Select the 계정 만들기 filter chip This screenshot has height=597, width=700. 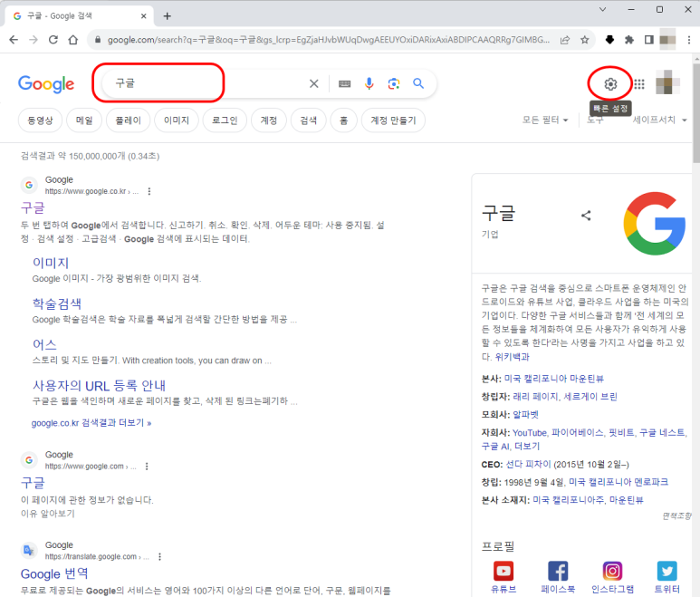click(393, 120)
